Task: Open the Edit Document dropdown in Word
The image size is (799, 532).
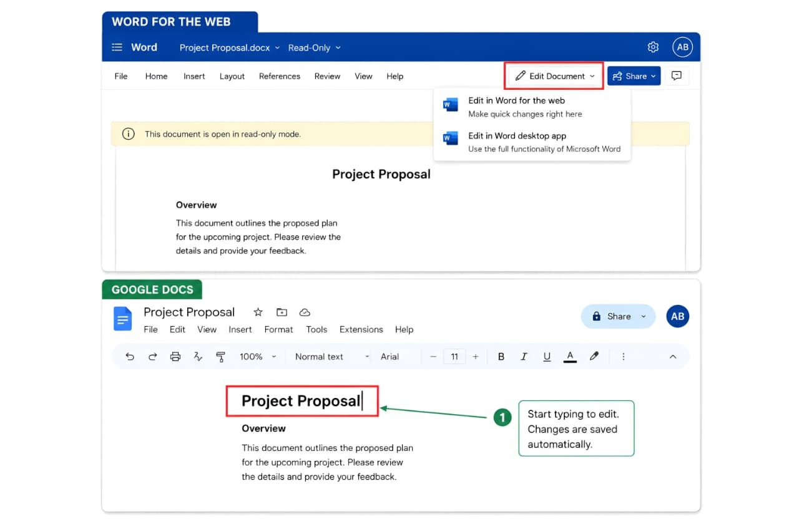Action: point(555,76)
